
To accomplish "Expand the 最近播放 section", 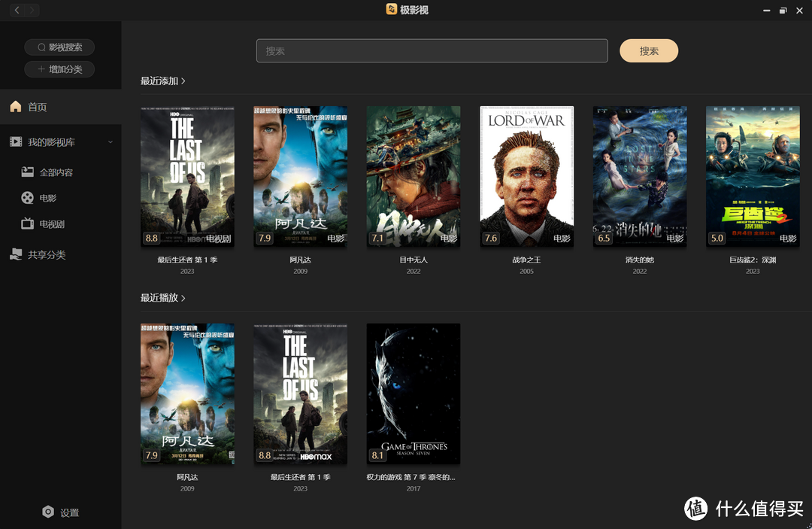I will click(162, 297).
